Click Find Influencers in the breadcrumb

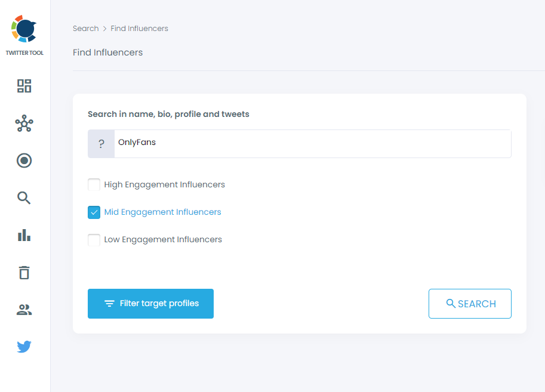[x=139, y=28]
